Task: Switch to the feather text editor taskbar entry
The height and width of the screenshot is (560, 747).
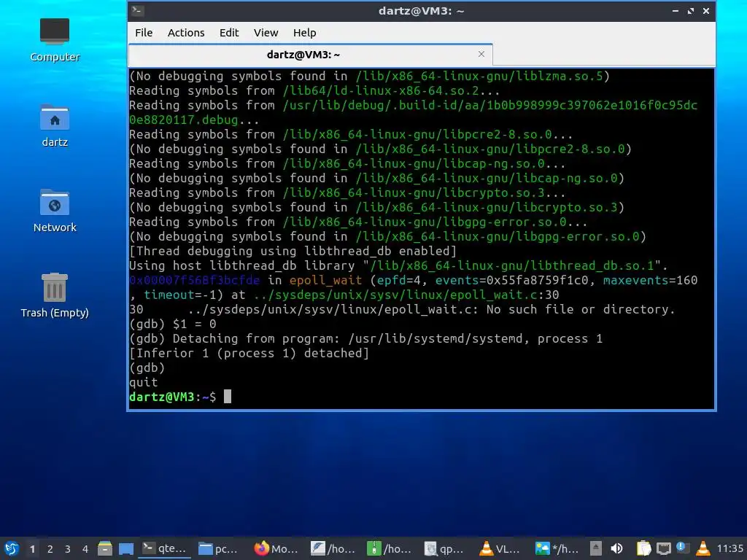Action: pos(333,548)
